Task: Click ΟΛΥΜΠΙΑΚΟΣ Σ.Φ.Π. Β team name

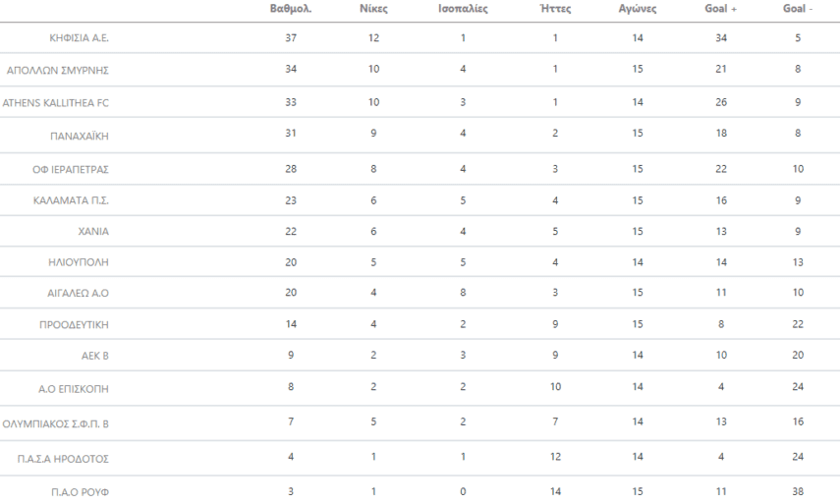Action: pyautogui.click(x=55, y=421)
